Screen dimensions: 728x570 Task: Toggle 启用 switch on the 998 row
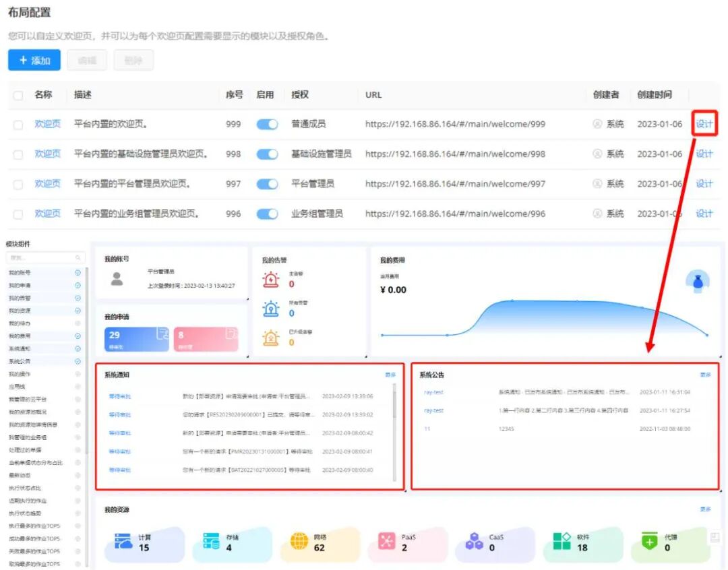pyautogui.click(x=266, y=154)
